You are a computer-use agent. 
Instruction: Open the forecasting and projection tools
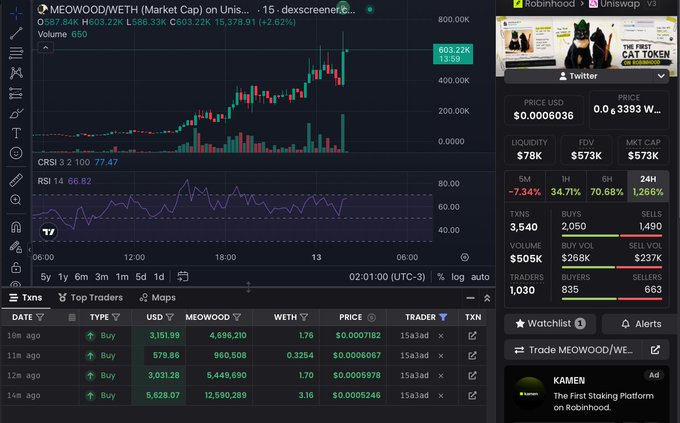(16, 93)
